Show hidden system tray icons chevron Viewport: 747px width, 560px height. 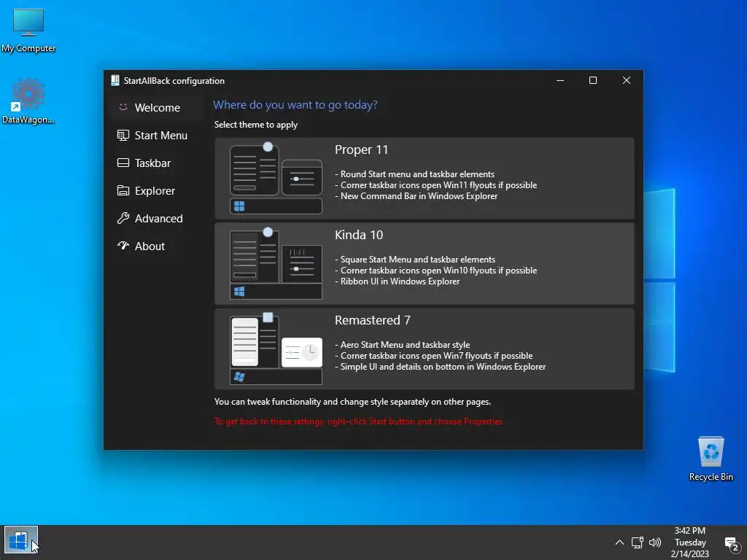tap(619, 542)
